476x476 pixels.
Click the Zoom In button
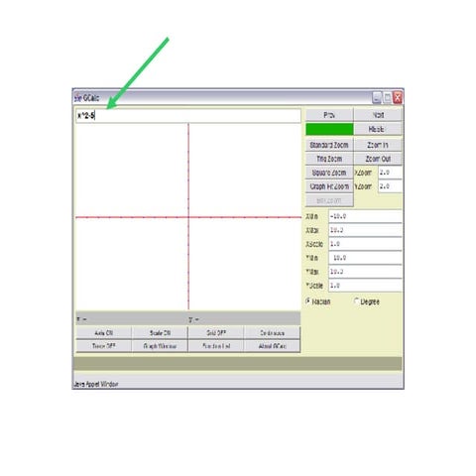[378, 145]
